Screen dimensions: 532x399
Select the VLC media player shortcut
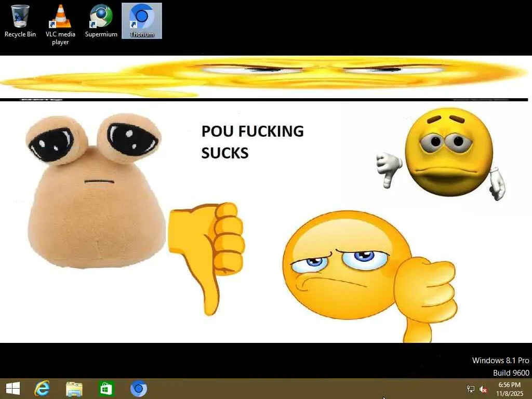(60, 25)
